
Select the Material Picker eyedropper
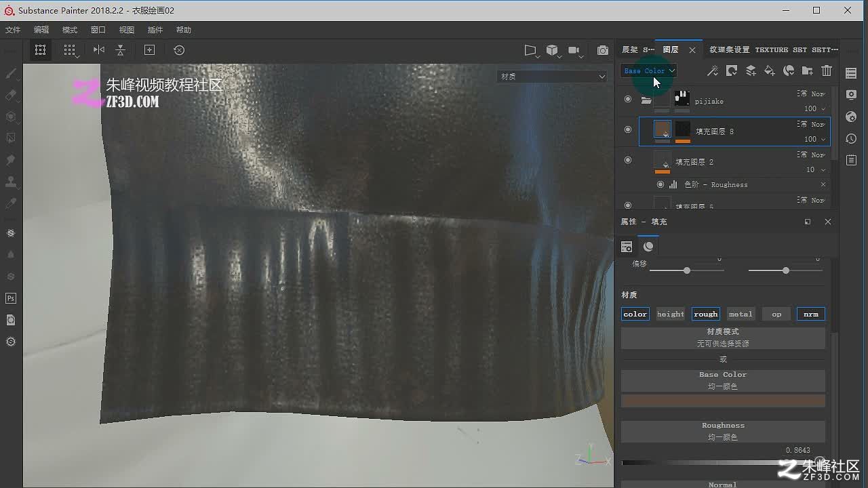pos(11,203)
